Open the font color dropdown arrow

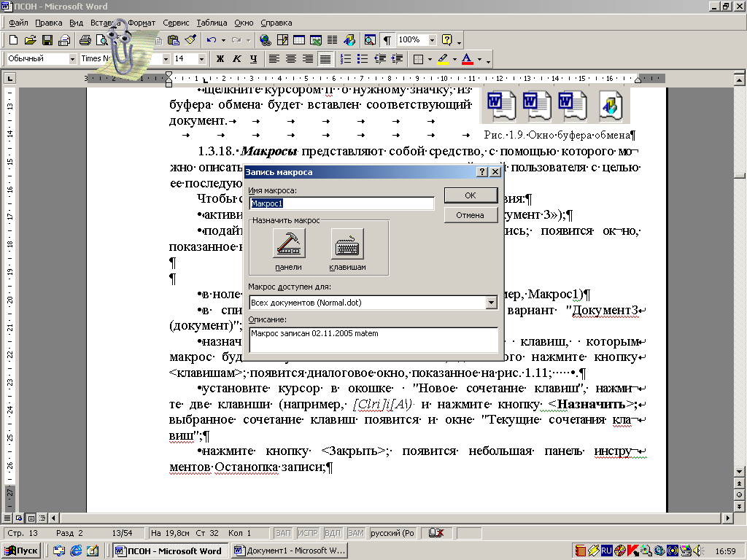click(x=479, y=59)
